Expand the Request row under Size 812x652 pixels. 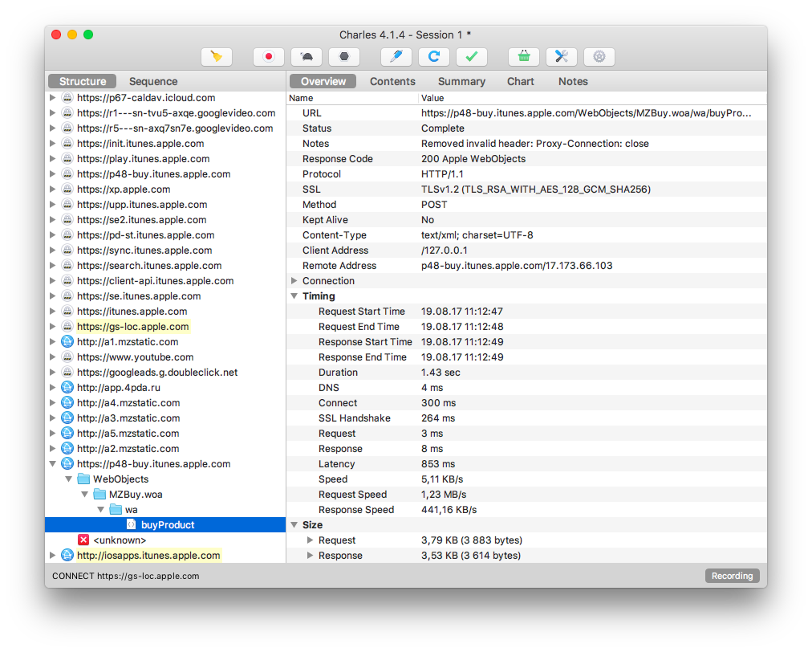[311, 540]
